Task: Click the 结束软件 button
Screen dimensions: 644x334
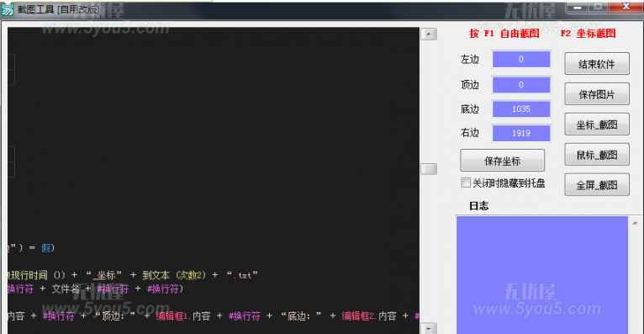Action: click(597, 64)
